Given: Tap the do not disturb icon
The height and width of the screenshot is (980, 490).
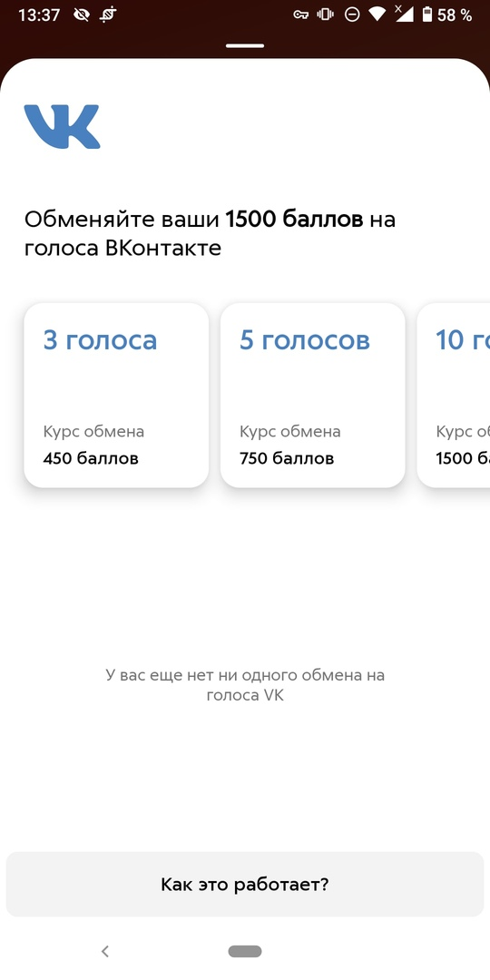Looking at the screenshot, I should coord(352,15).
